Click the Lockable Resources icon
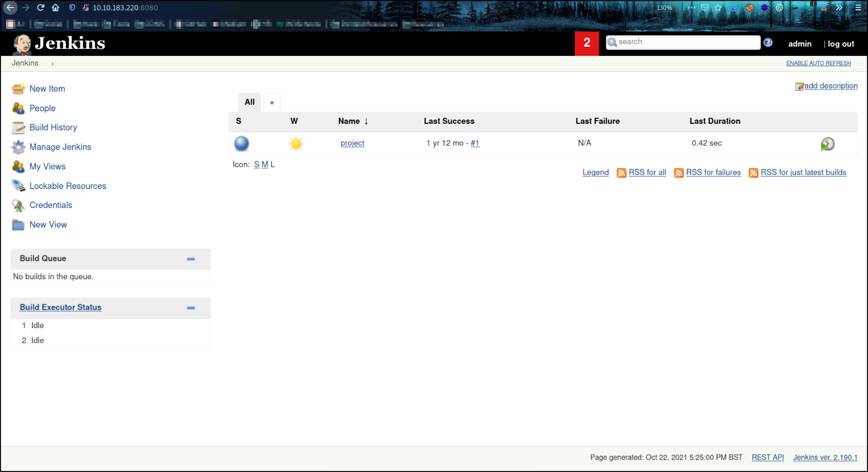 (x=18, y=186)
